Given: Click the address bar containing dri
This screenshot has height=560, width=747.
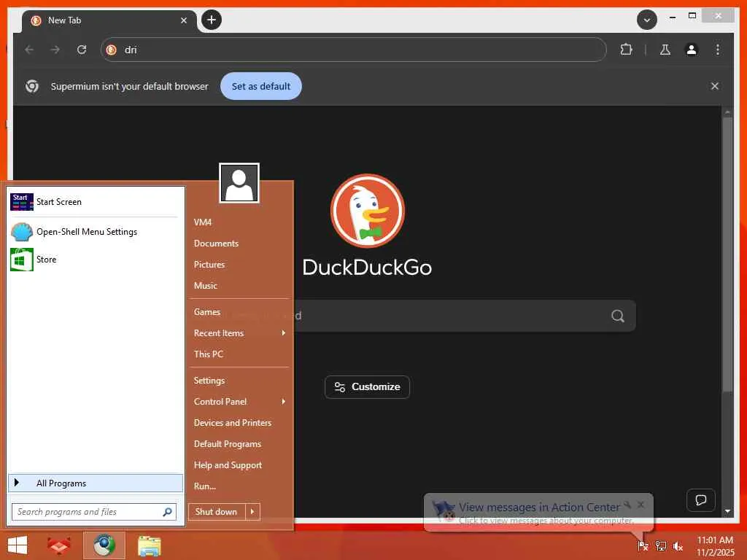Looking at the screenshot, I should (353, 50).
